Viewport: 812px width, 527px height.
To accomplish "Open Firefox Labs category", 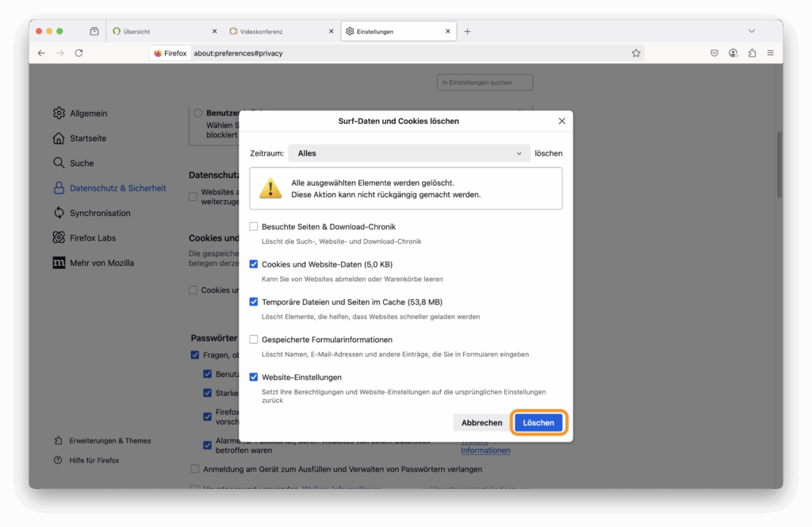I will point(84,238).
